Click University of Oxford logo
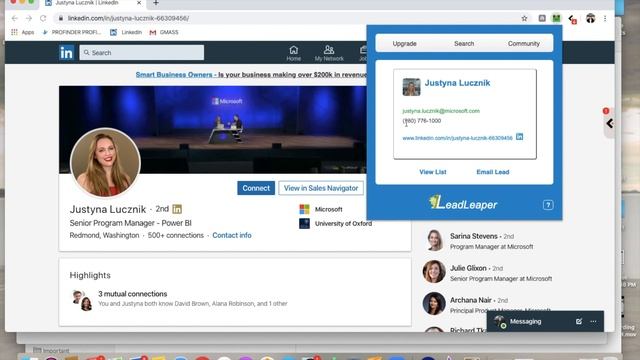 point(304,224)
